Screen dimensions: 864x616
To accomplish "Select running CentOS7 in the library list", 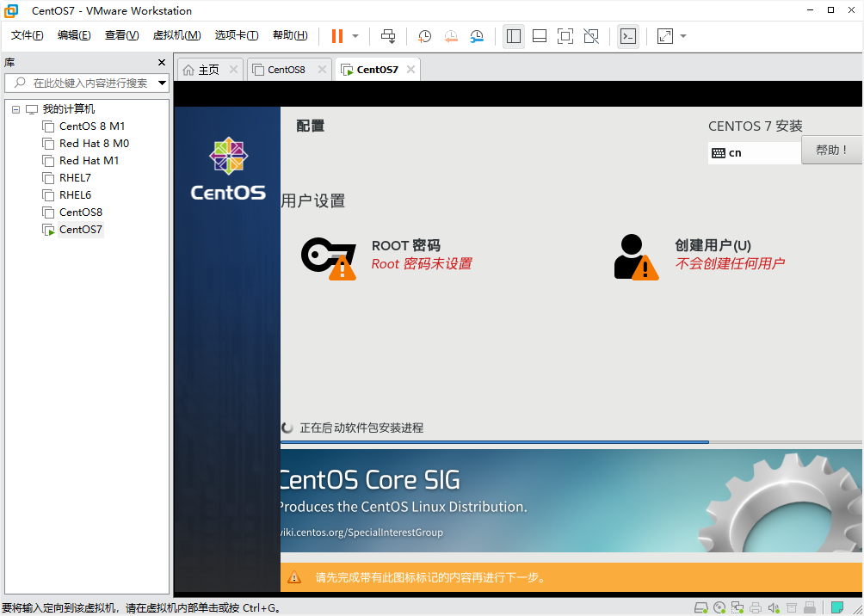I will pyautogui.click(x=80, y=229).
